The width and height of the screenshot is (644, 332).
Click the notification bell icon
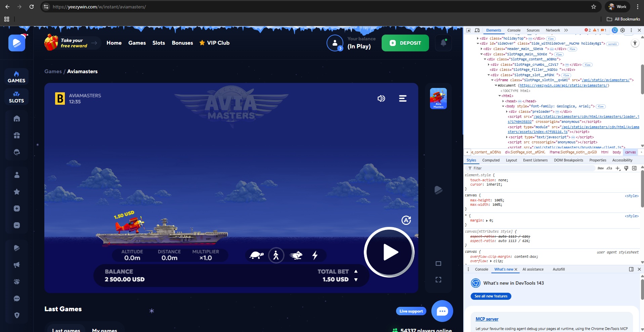click(x=443, y=43)
